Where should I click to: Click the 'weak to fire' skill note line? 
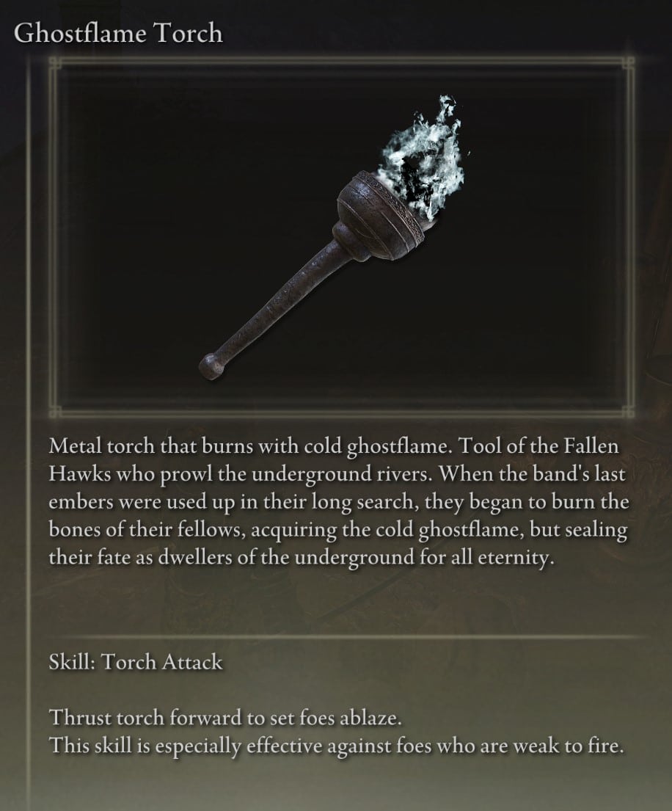point(335,746)
